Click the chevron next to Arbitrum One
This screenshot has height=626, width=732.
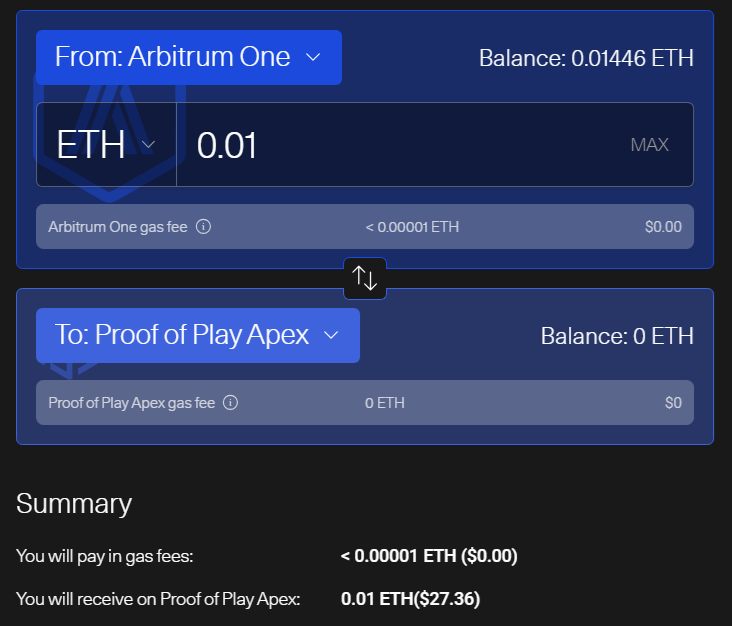(x=313, y=57)
